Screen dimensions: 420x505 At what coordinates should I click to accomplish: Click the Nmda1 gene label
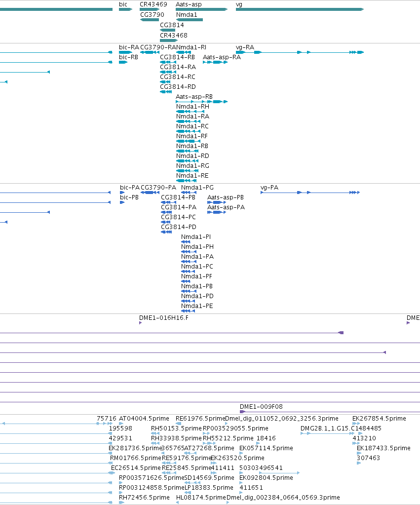coord(187,14)
